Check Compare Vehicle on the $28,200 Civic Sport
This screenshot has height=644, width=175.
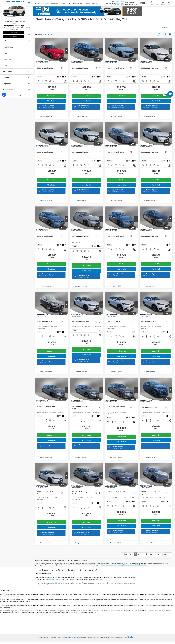[x=107, y=117]
